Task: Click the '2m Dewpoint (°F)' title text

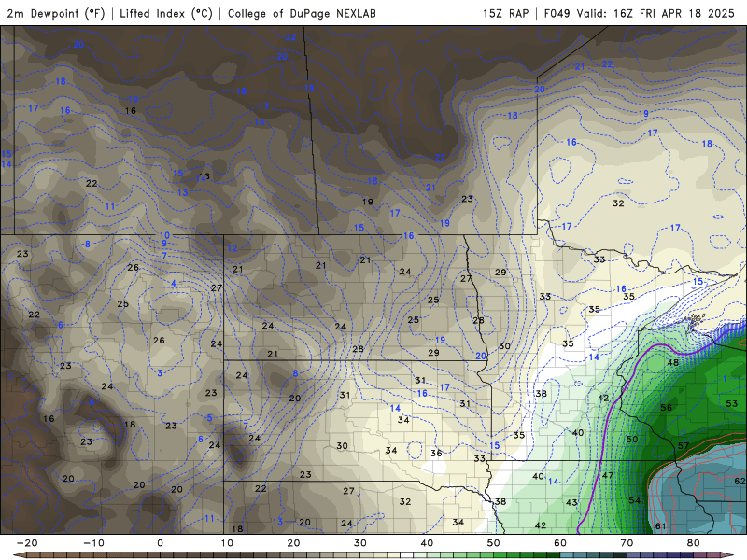Action: click(x=56, y=13)
